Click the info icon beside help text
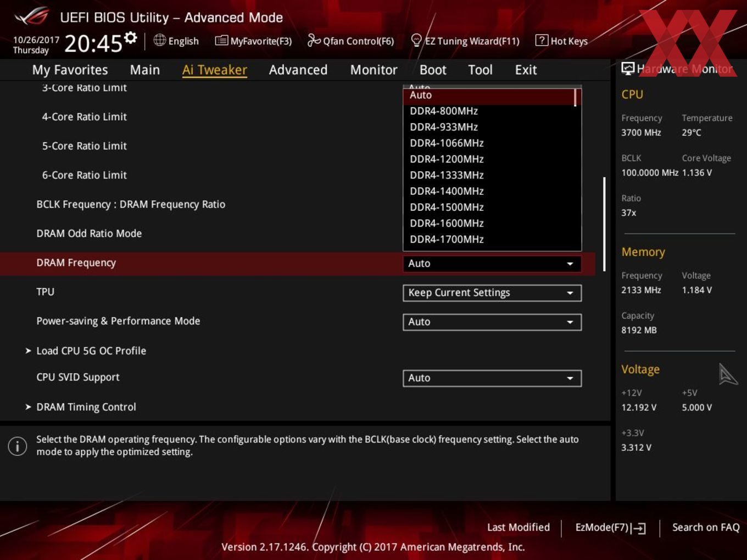Viewport: 747px width, 560px height. (18, 446)
